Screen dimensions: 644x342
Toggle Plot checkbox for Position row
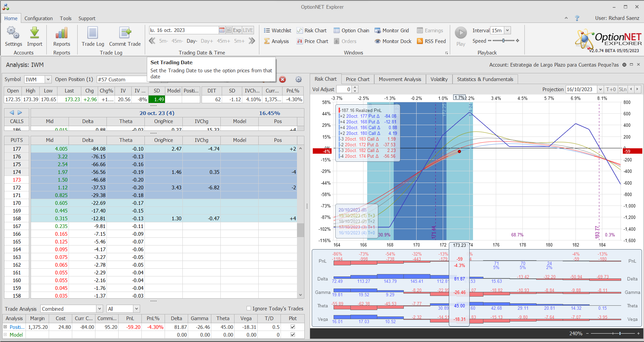click(293, 327)
